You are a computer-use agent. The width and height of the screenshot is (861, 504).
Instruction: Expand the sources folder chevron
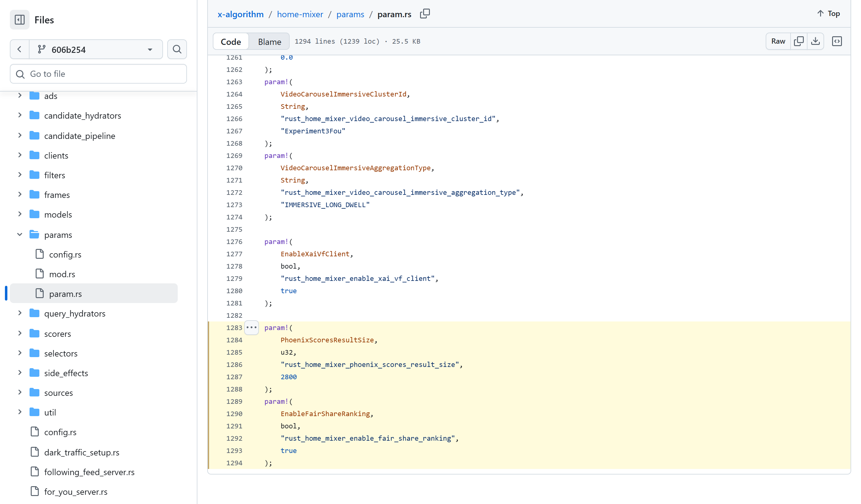tap(20, 393)
